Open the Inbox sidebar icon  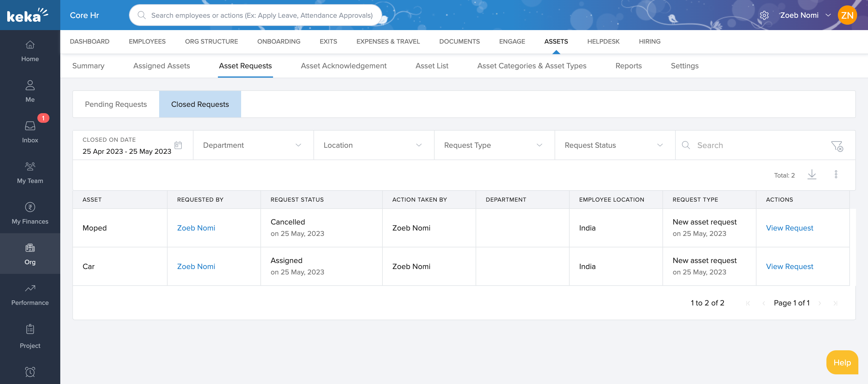(x=30, y=126)
